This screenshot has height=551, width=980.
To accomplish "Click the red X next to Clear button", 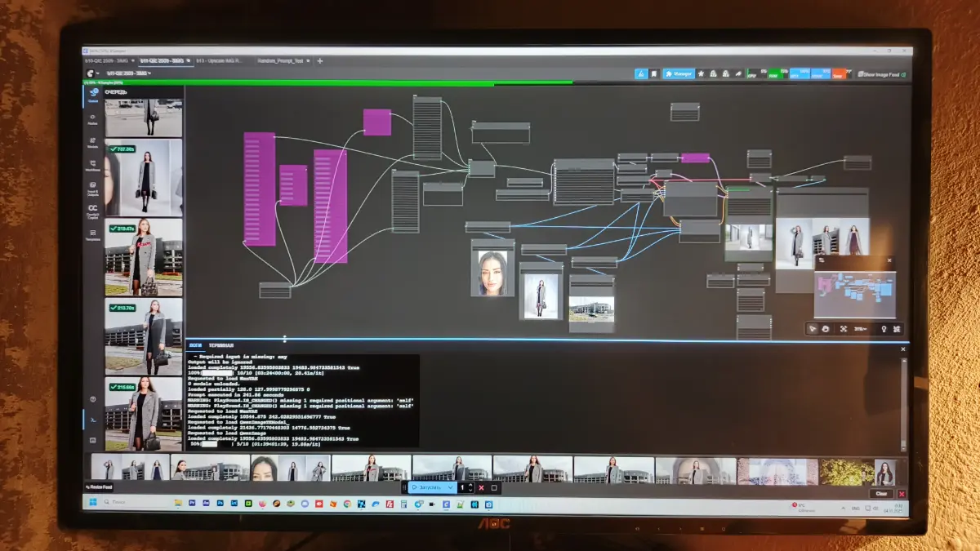I will [x=902, y=494].
